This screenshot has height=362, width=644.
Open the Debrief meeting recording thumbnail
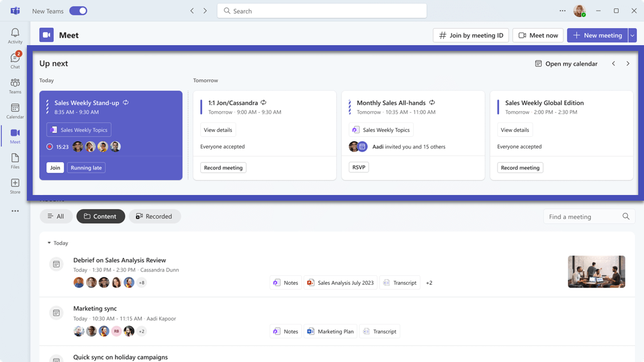[596, 272]
